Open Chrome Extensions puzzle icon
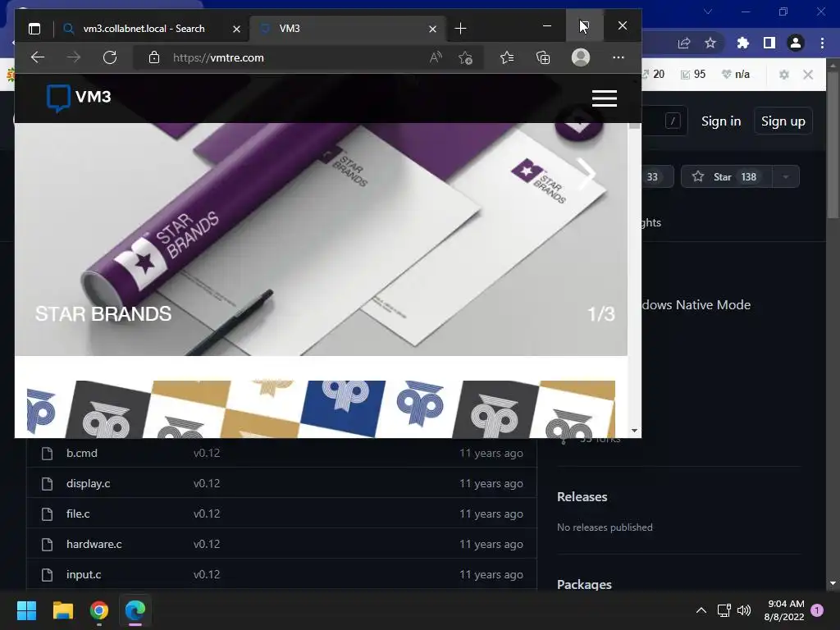This screenshot has height=630, width=840. [x=742, y=43]
